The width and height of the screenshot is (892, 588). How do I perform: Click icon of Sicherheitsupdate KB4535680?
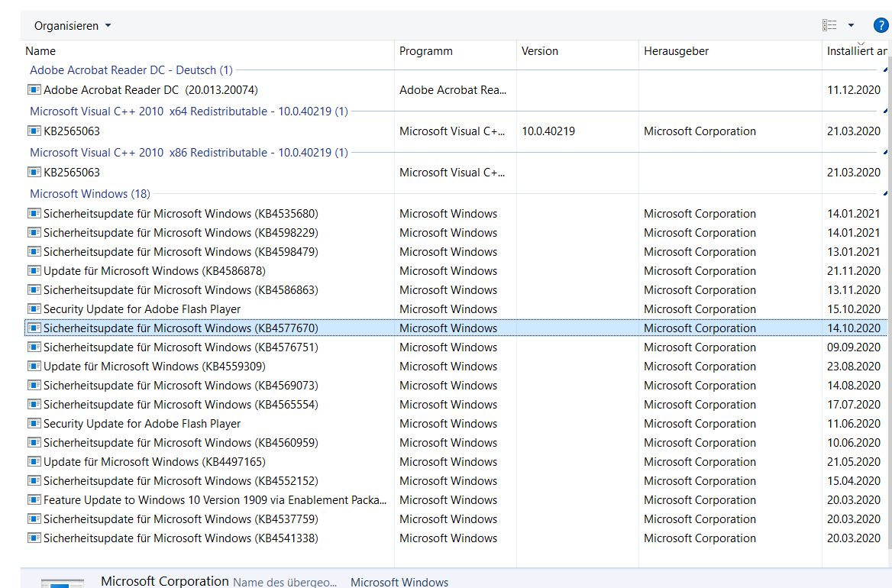(x=34, y=214)
